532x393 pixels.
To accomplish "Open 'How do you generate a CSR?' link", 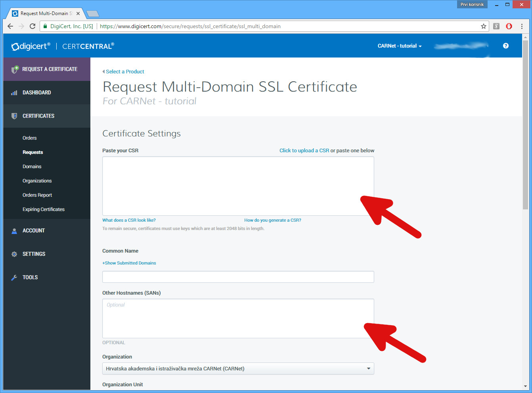I will pyautogui.click(x=273, y=220).
